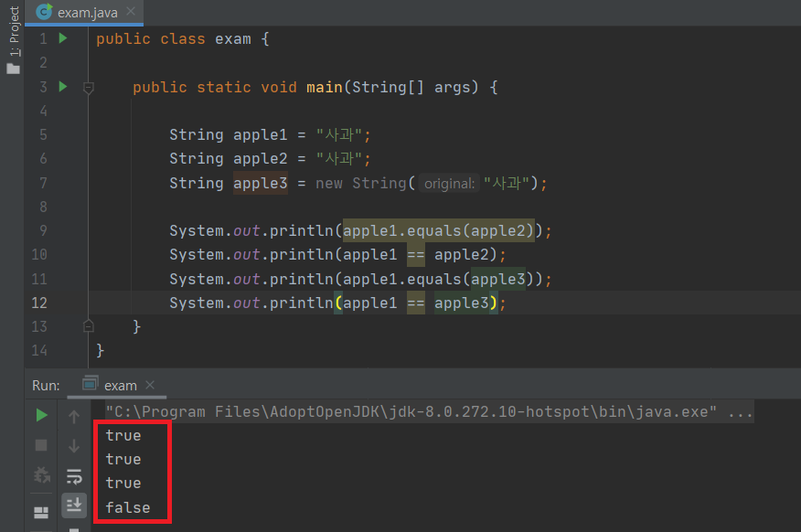Click the attach debugger bug icon
This screenshot has width=801, height=532.
(x=42, y=475)
